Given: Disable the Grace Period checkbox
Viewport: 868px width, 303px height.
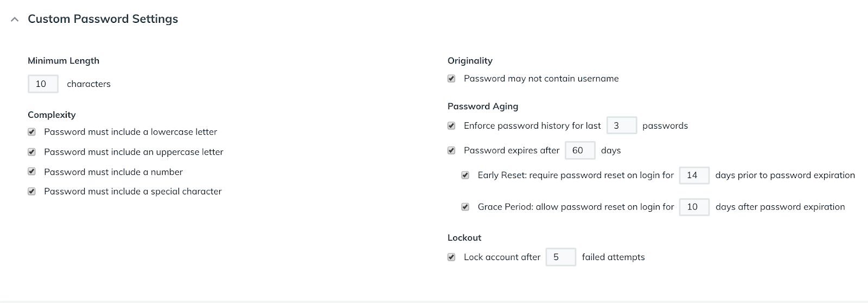Looking at the screenshot, I should tap(465, 207).
